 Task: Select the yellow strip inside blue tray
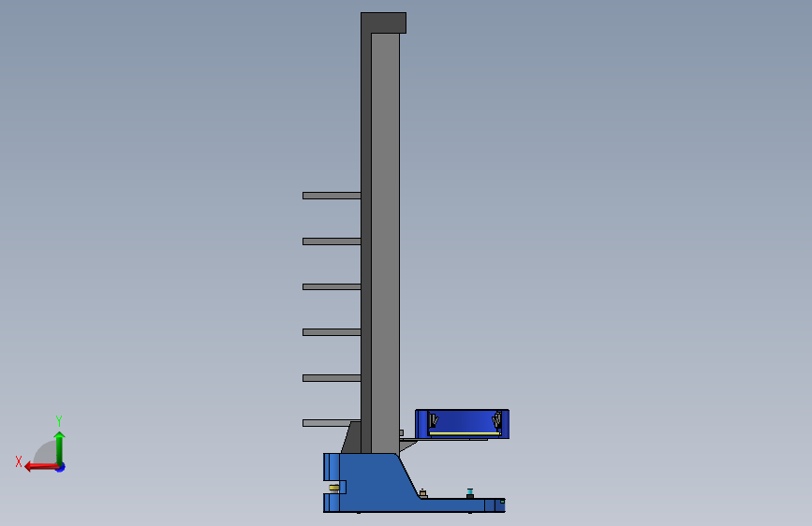pos(465,433)
